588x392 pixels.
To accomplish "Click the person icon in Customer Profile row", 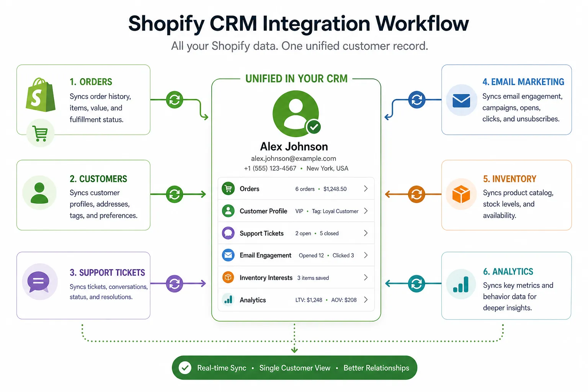I will pos(228,211).
